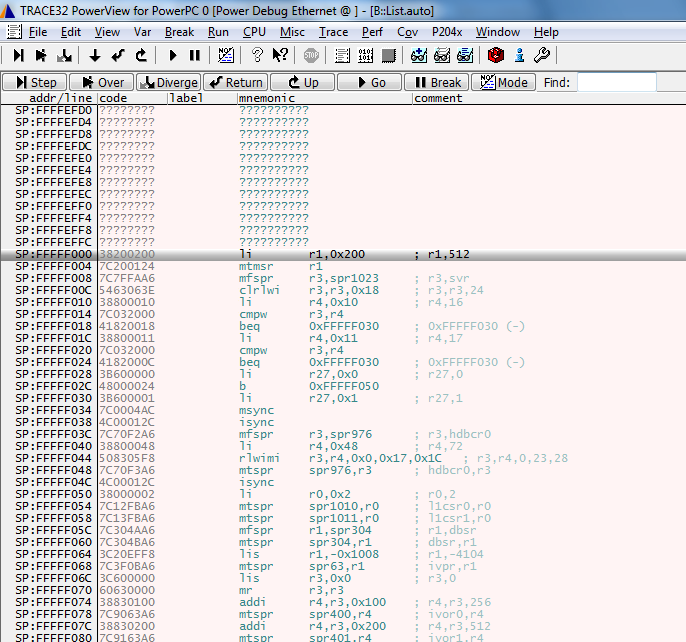Click the first glasses watch icon
The height and width of the screenshot is (642, 686).
[x=419, y=56]
